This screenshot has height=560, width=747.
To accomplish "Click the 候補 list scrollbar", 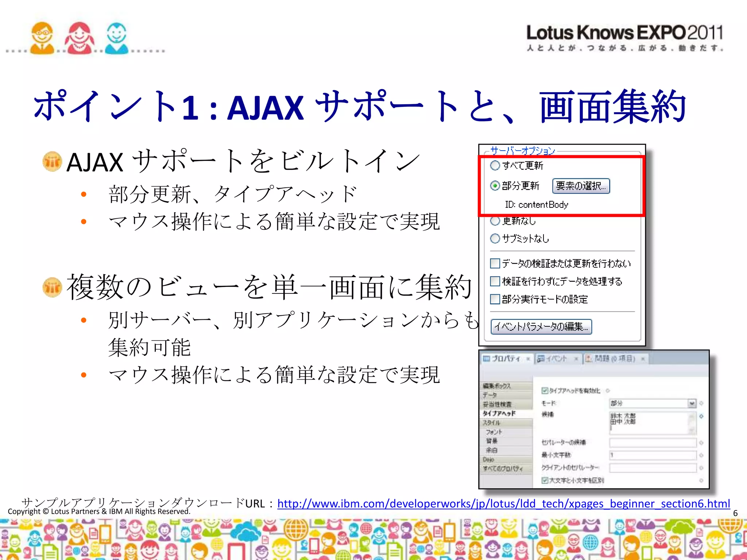I will (x=692, y=423).
